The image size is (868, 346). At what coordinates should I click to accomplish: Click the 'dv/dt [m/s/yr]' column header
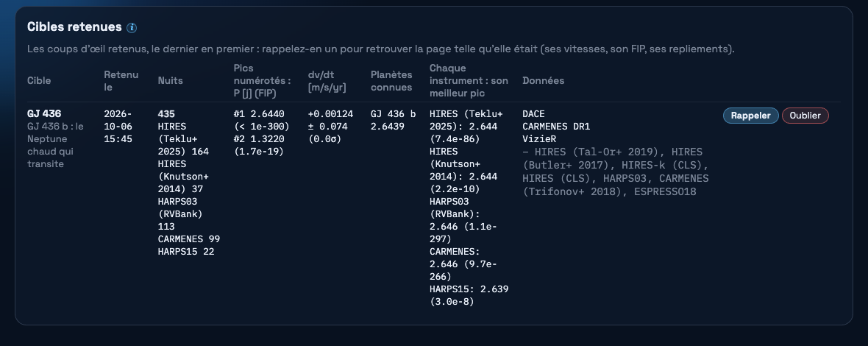pos(327,81)
